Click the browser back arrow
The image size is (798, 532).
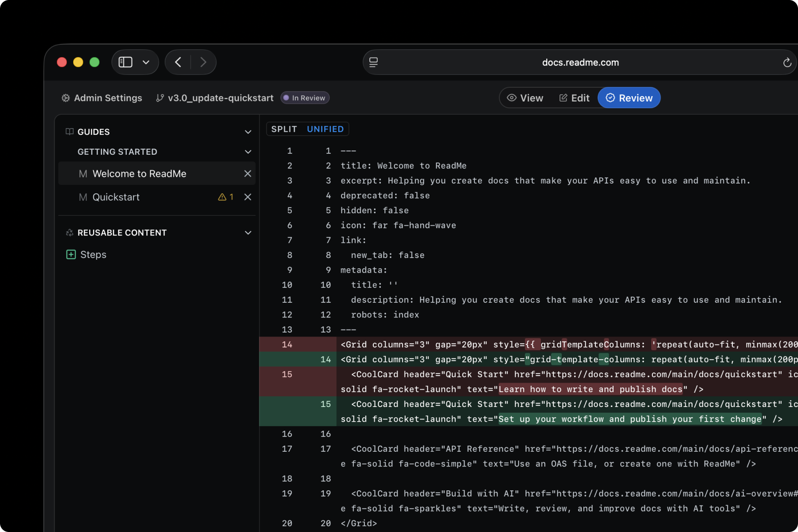tap(178, 62)
